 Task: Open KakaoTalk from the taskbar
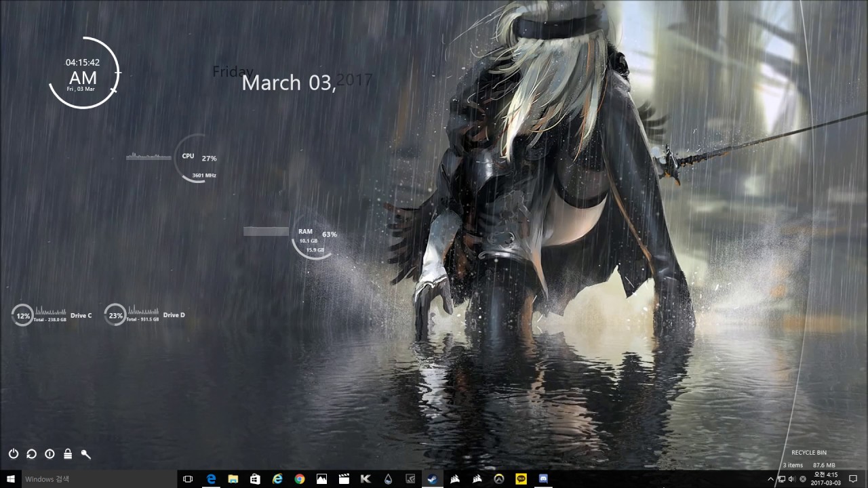521,479
